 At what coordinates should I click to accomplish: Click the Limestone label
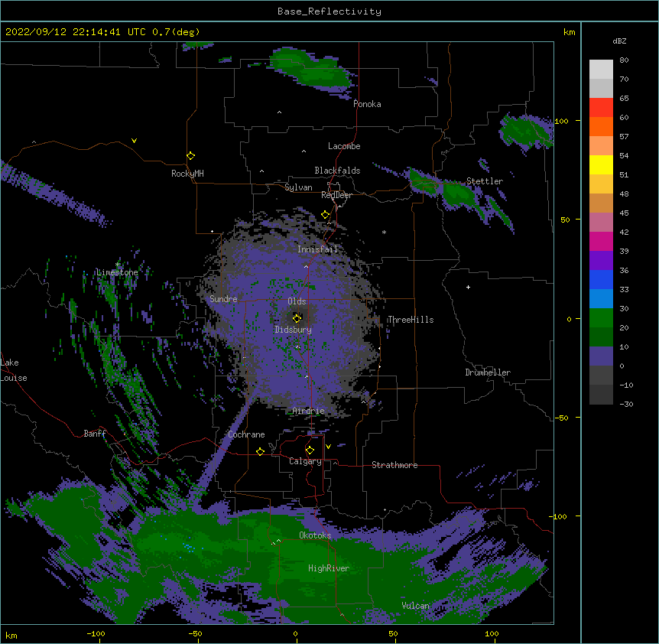click(x=117, y=272)
